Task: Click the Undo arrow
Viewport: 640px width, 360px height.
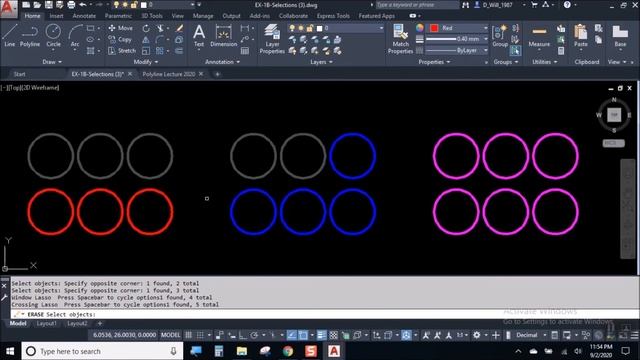Action: 83,5
